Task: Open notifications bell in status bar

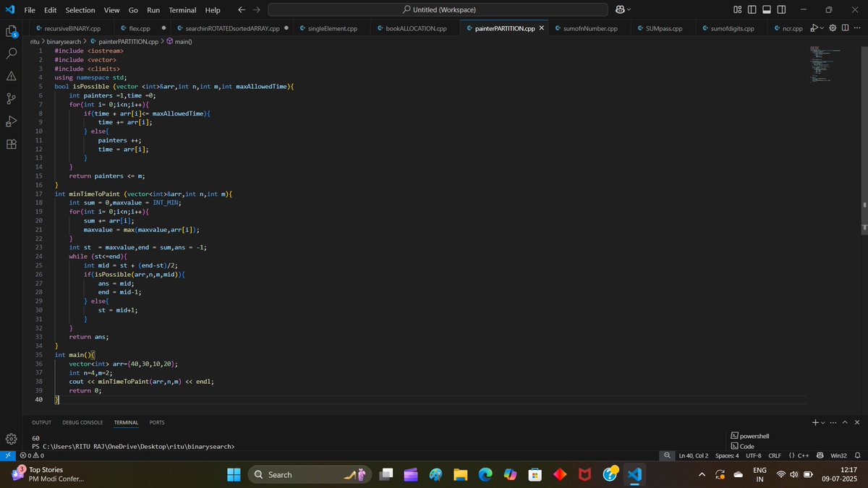Action: [x=857, y=455]
